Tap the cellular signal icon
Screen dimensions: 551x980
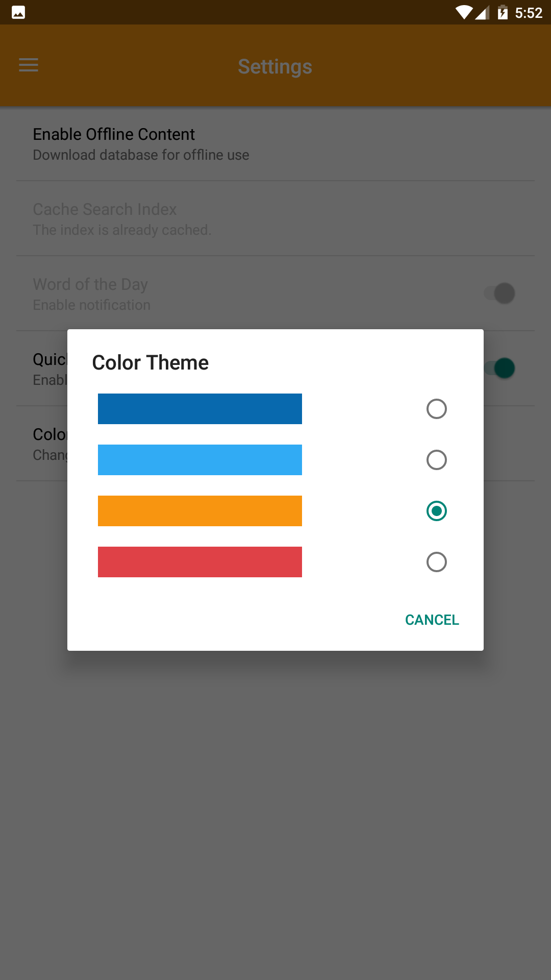482,12
